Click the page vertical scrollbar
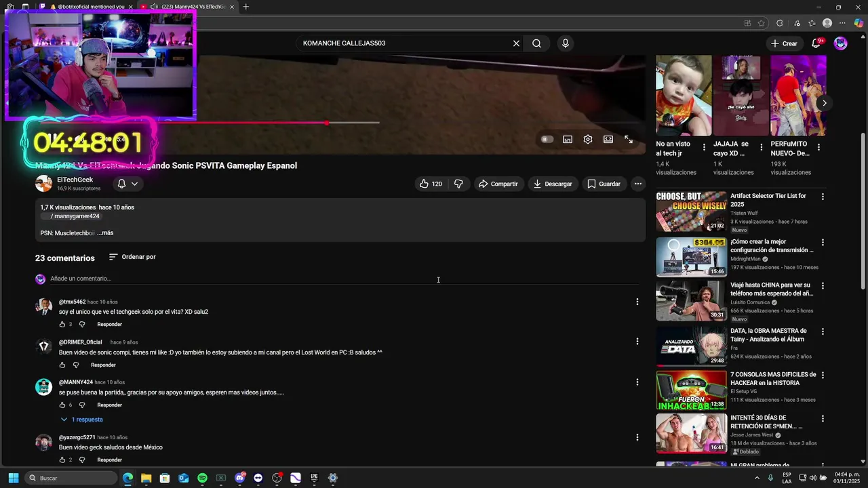 pos(863,210)
